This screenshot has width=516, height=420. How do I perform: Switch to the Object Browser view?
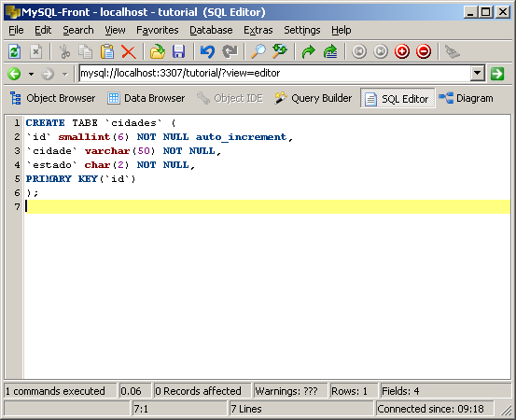[52, 98]
